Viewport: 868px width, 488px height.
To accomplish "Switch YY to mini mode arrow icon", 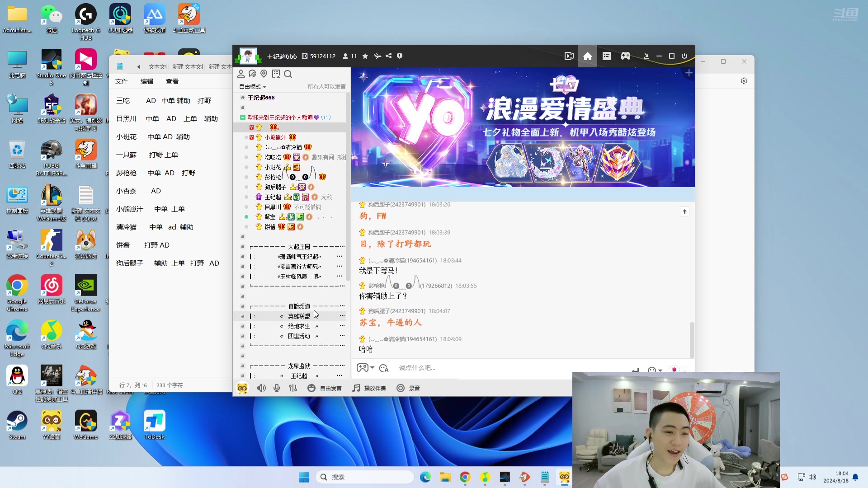I will [646, 56].
